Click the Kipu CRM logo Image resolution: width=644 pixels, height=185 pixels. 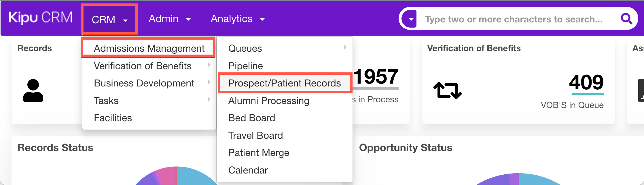coord(41,18)
